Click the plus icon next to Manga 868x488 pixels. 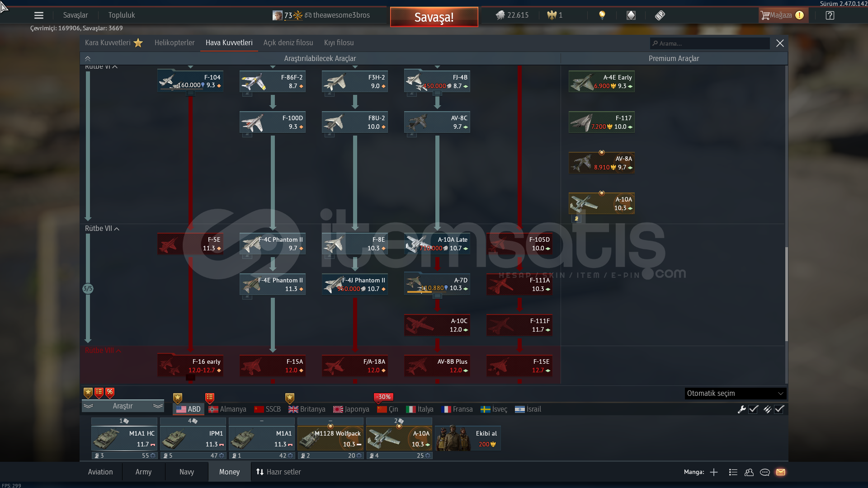tap(714, 472)
